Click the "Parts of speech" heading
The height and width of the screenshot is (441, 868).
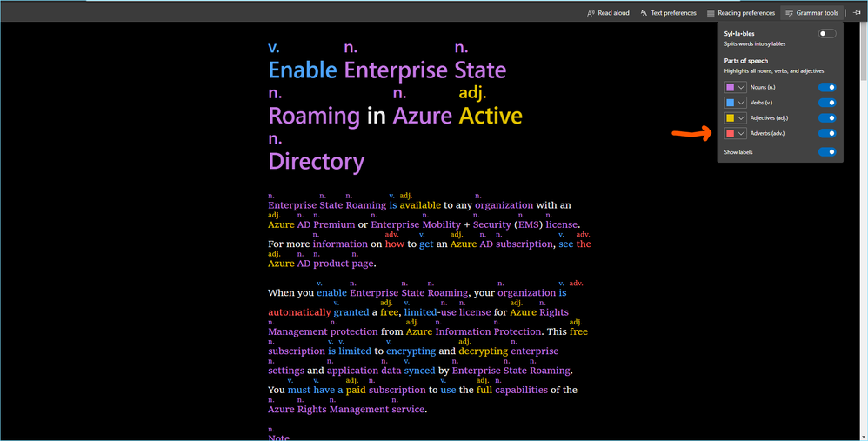[745, 61]
